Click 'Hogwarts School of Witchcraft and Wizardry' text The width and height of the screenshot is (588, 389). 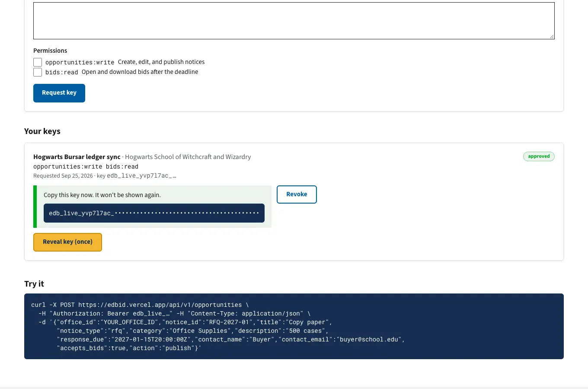188,157
